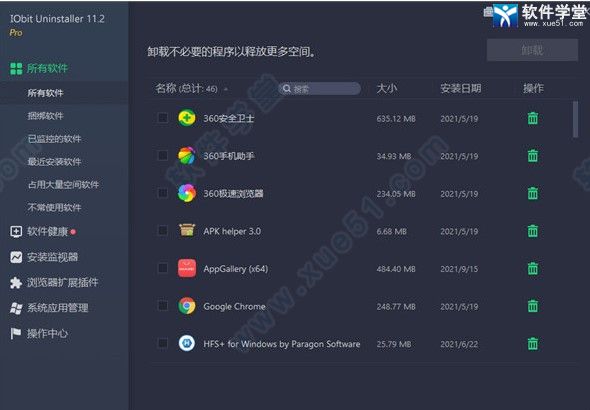Tick the checkbox for 360手机助手

[x=163, y=155]
